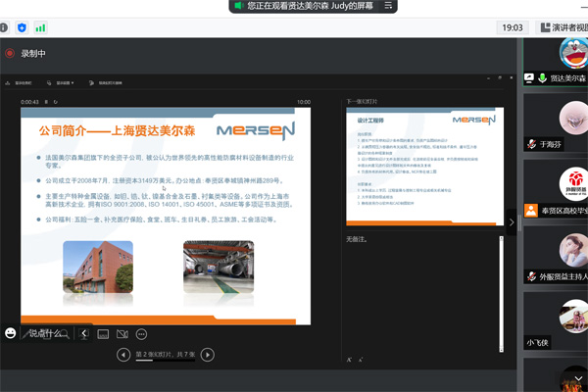Click the green speaker icon in banner
Image resolution: width=588 pixels, height=392 pixels.
[238, 6]
